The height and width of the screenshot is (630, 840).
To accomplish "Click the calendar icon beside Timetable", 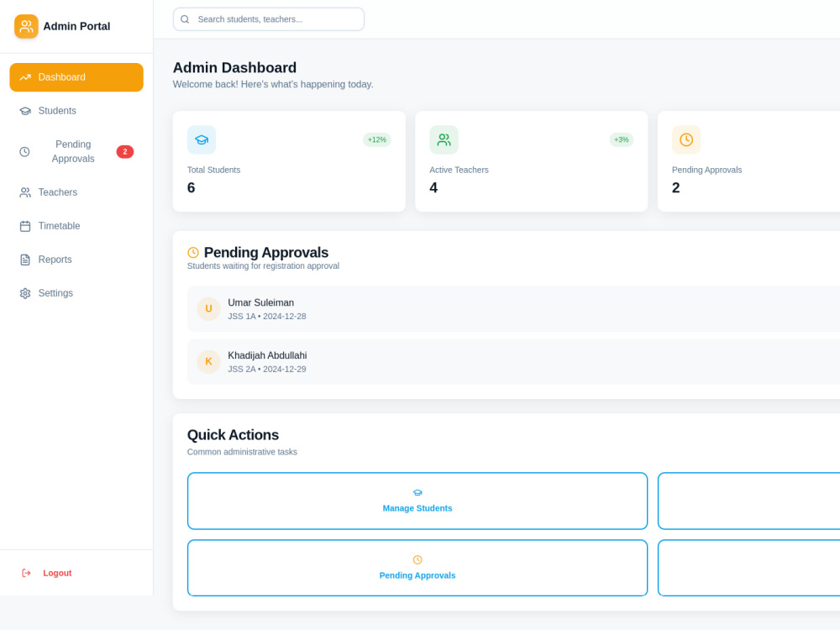I will [x=25, y=226].
